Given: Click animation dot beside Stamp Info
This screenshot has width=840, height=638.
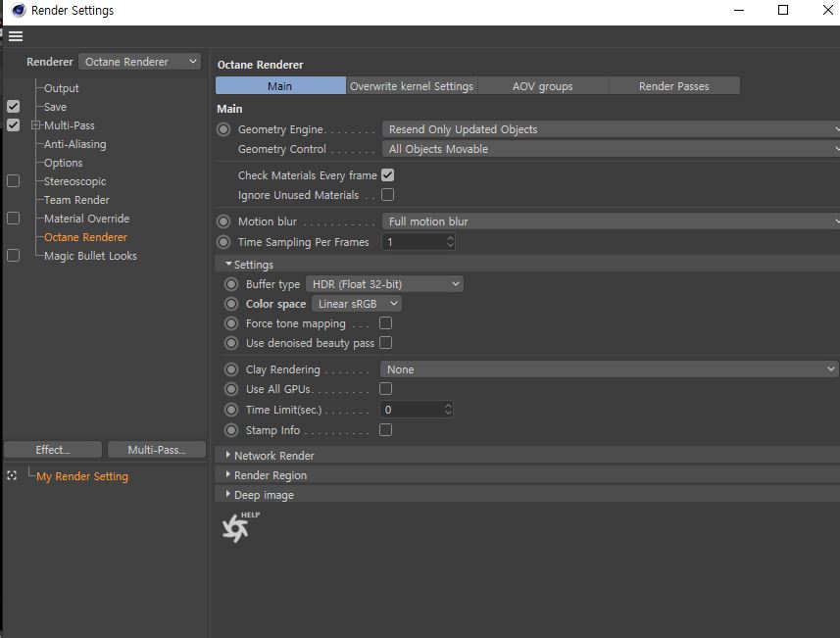Looking at the screenshot, I should (x=231, y=430).
